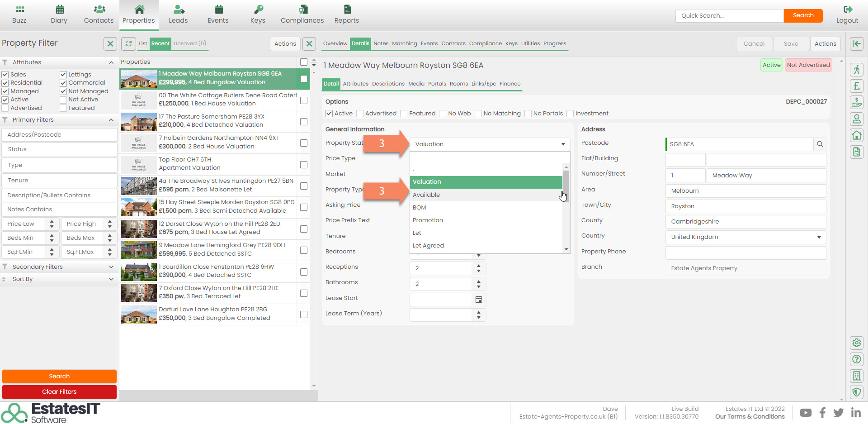Select Available from the status list
Viewport: 868px width, 424px height.
426,195
